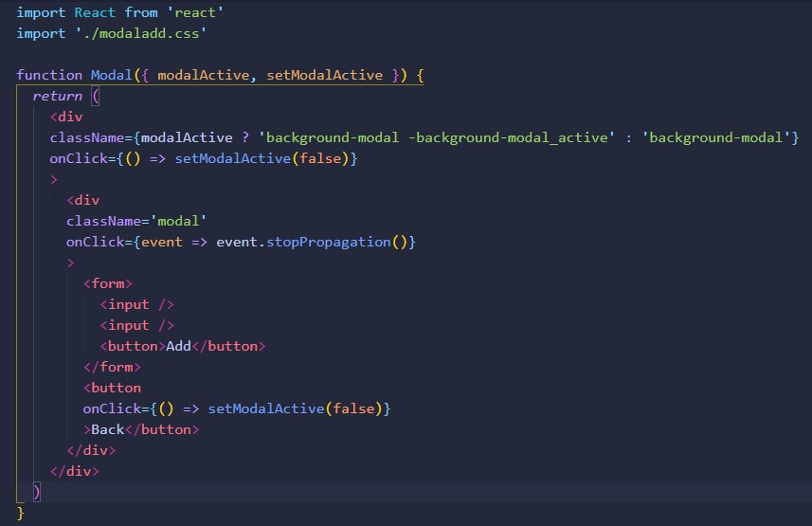Screen dimensions: 812x526
Task: Click the second input tag
Action: [136, 325]
